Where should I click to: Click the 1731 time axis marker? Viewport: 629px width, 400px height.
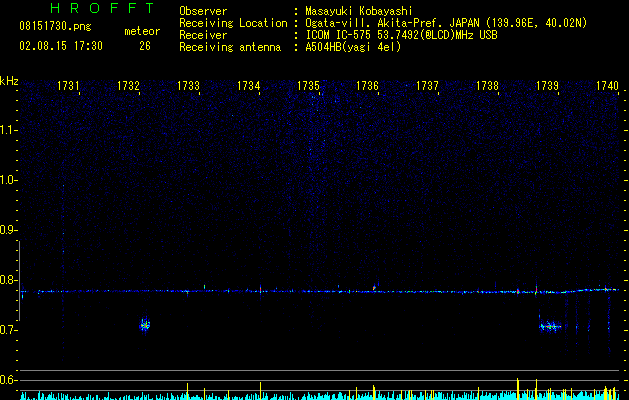coord(68,86)
